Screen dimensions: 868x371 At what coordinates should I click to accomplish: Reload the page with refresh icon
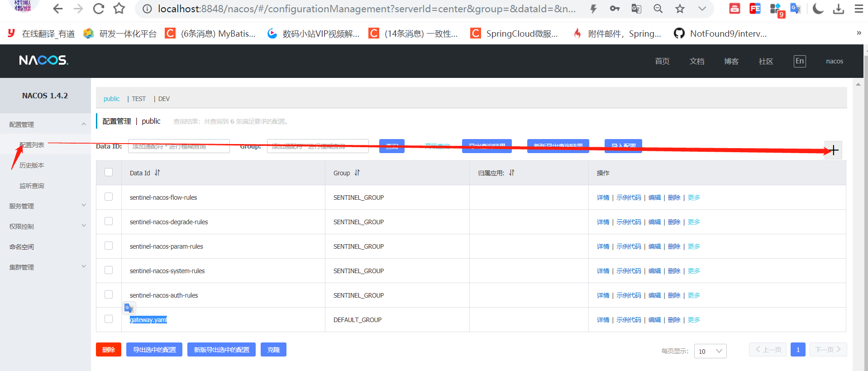click(x=98, y=9)
